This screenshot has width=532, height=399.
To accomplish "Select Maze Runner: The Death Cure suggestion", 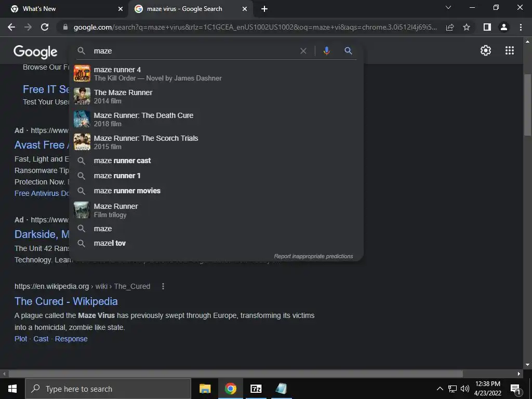I will tap(216, 119).
